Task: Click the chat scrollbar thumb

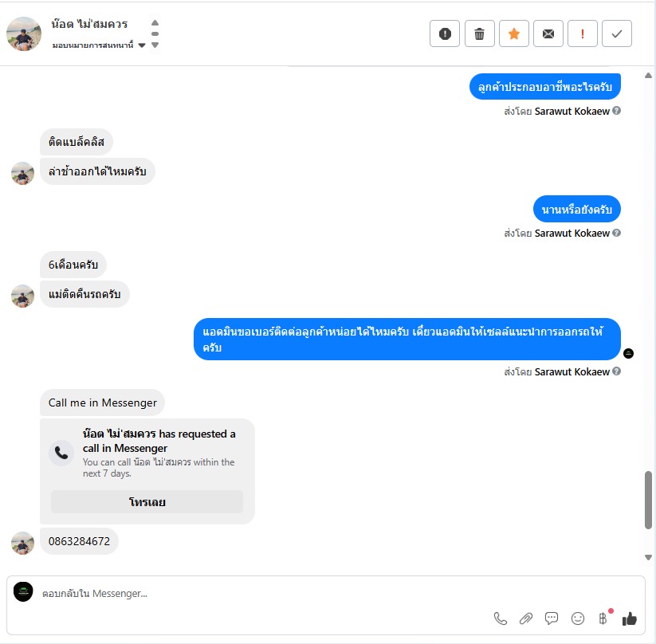Action: [648, 500]
